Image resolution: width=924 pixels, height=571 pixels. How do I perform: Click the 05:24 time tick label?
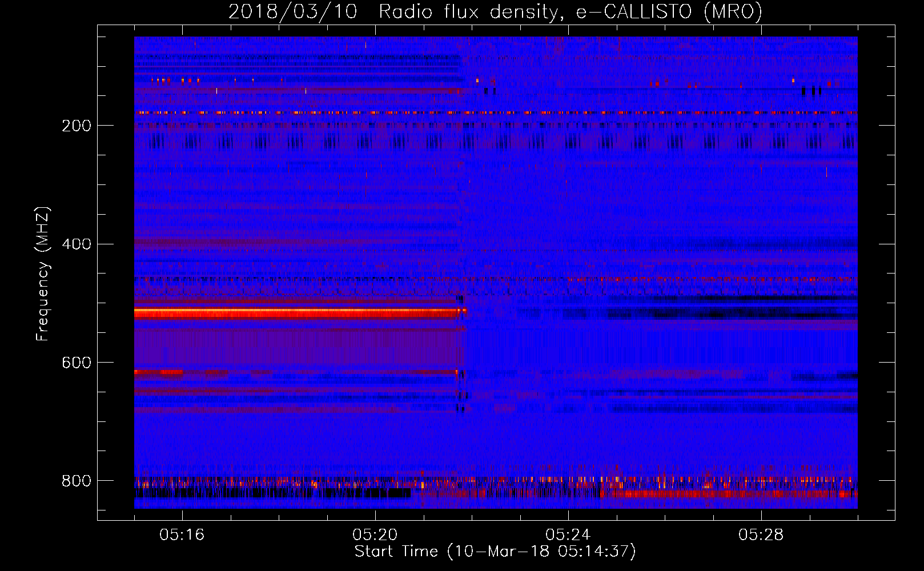pyautogui.click(x=568, y=535)
